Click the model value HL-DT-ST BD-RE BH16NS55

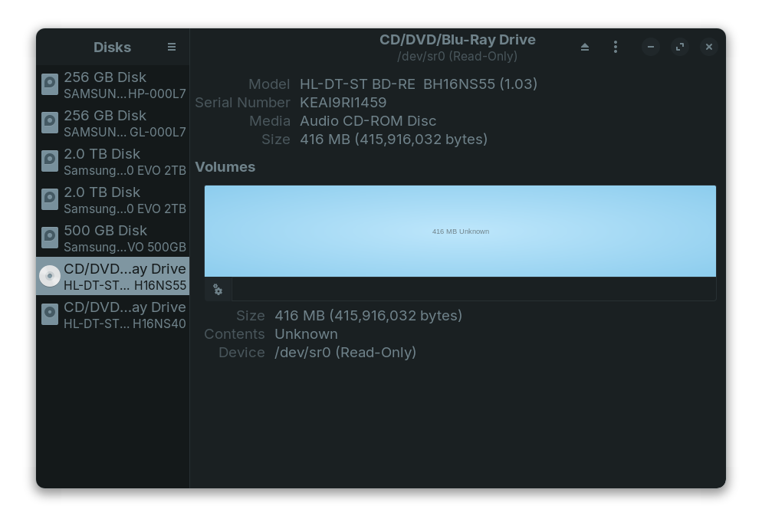(419, 84)
